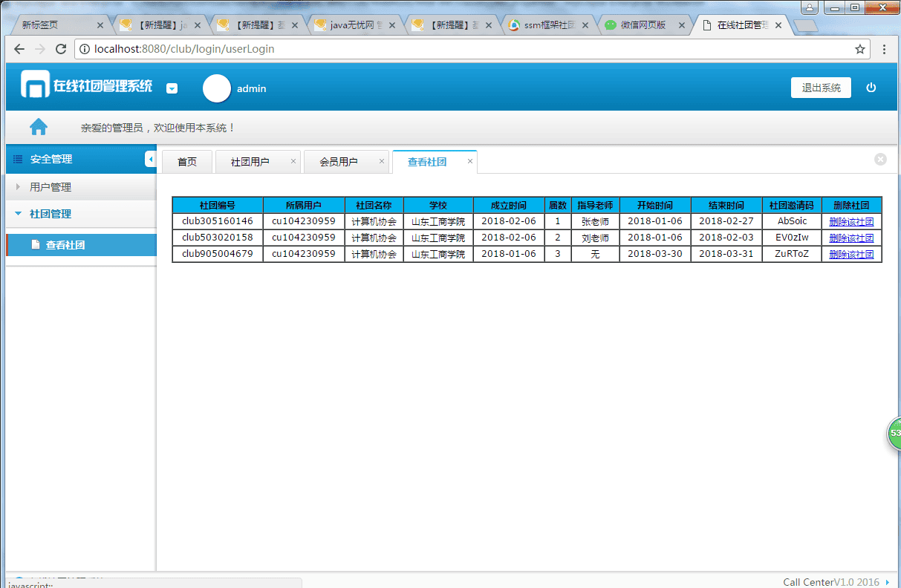
Task: Expand 用户管理 menu section
Action: [x=81, y=187]
